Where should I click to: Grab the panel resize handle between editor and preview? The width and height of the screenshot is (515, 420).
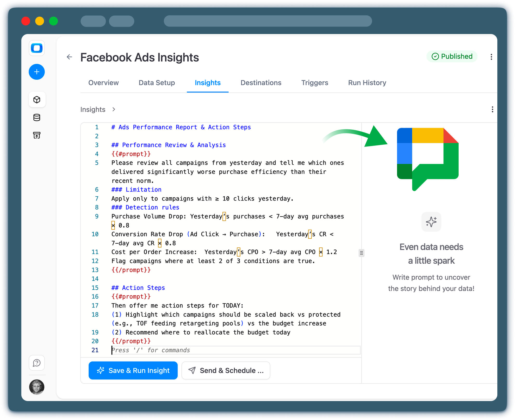361,253
